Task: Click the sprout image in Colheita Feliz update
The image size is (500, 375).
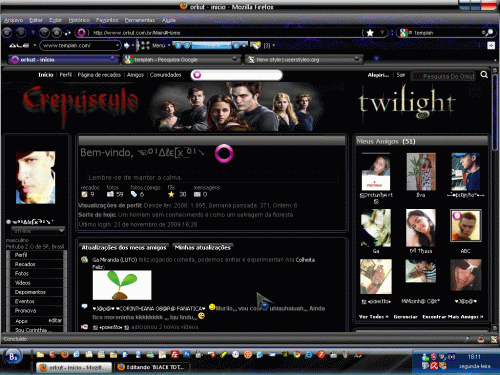Action: click(122, 285)
